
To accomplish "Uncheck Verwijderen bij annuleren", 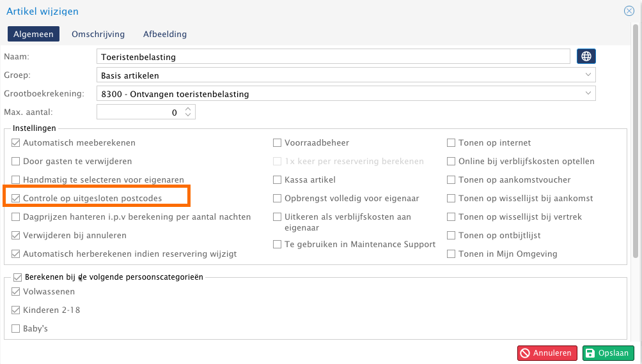I will [16, 236].
